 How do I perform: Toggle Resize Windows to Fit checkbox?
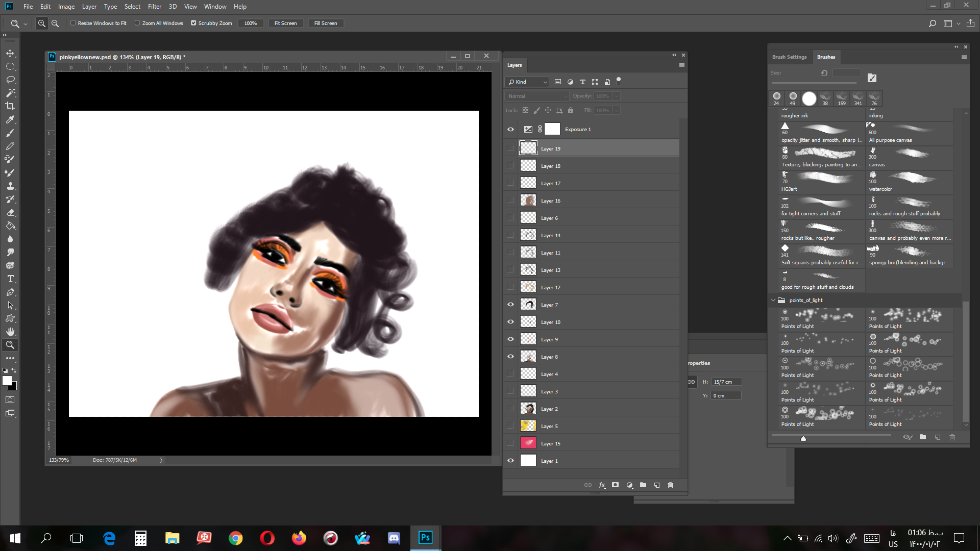[x=73, y=23]
